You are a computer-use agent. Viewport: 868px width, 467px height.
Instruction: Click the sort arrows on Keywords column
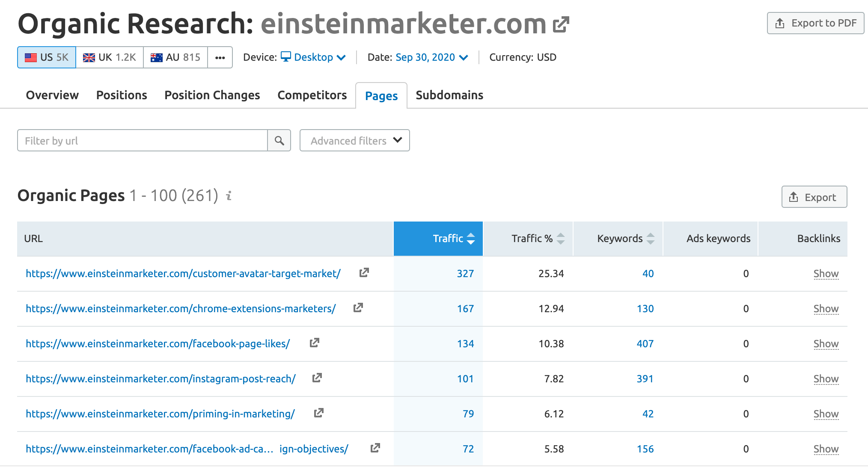[651, 239]
